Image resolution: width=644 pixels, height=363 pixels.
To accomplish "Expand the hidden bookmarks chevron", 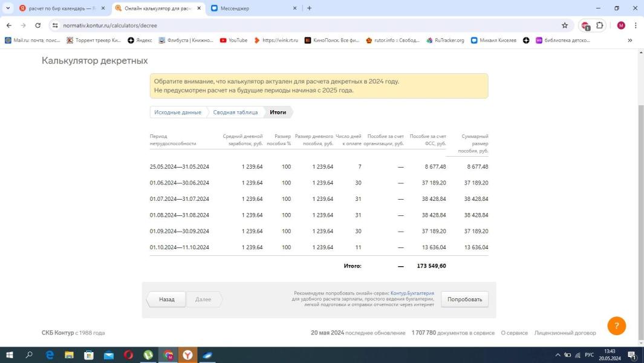I will point(629,41).
